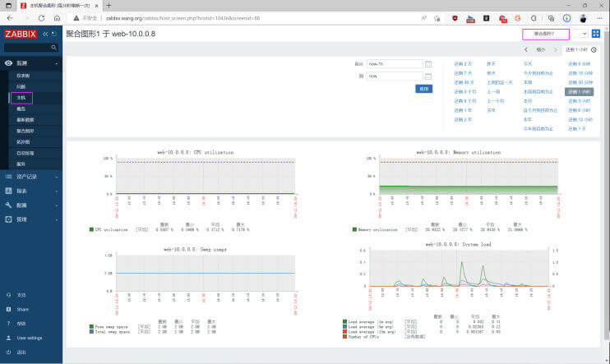Select 今天 today link

click(x=528, y=64)
